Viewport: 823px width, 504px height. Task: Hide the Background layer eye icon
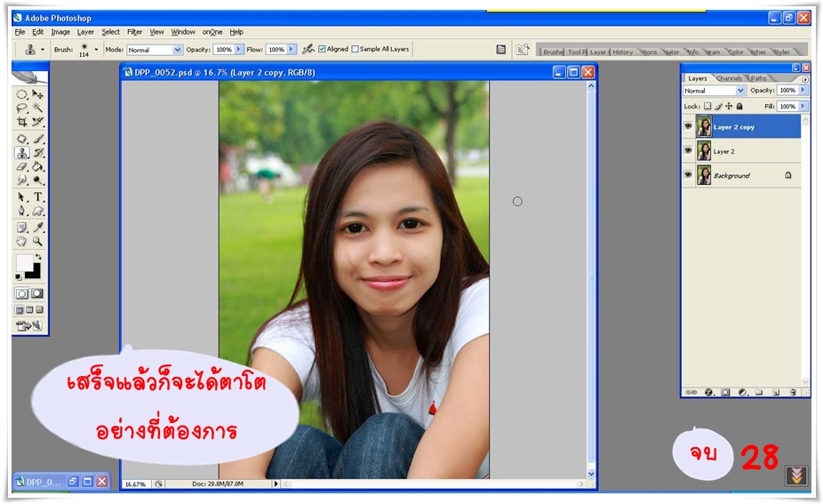(x=688, y=175)
